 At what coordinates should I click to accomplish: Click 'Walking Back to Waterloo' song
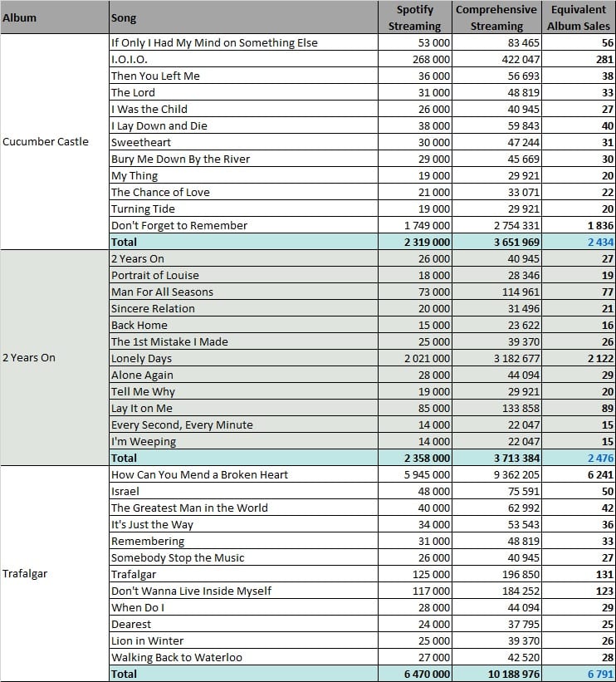click(x=243, y=657)
